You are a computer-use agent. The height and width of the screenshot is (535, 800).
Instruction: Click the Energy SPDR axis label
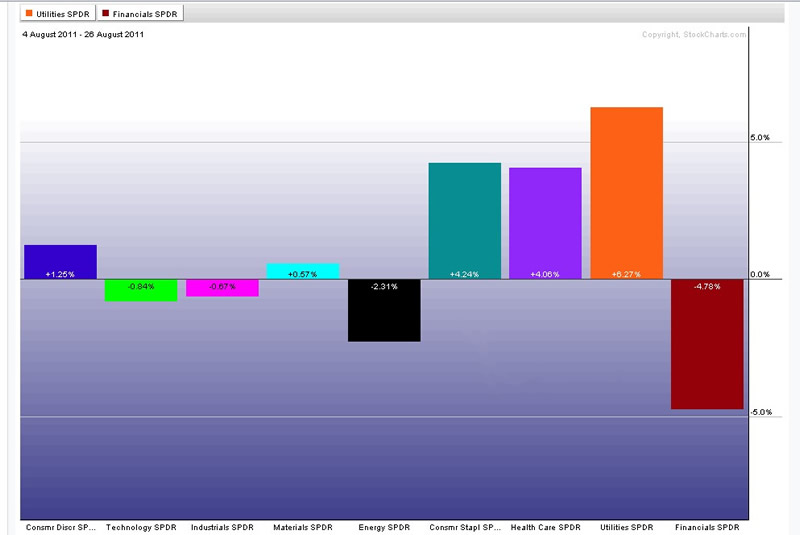pyautogui.click(x=384, y=527)
